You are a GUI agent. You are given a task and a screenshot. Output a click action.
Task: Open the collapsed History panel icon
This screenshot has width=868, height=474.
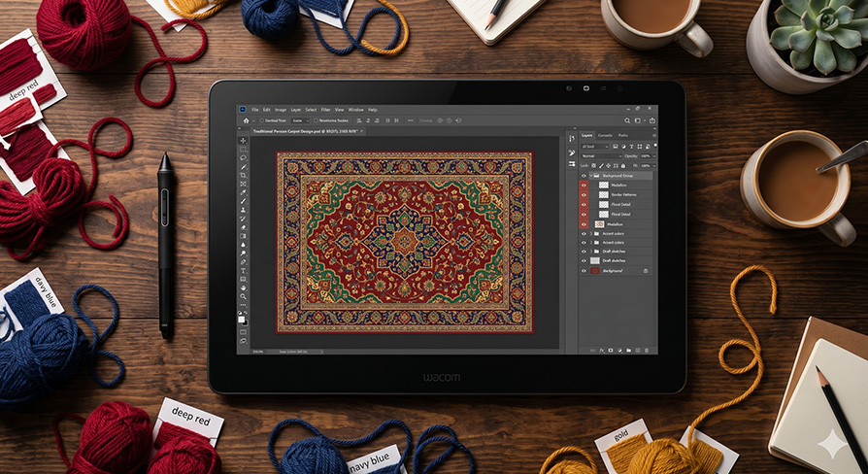click(572, 138)
